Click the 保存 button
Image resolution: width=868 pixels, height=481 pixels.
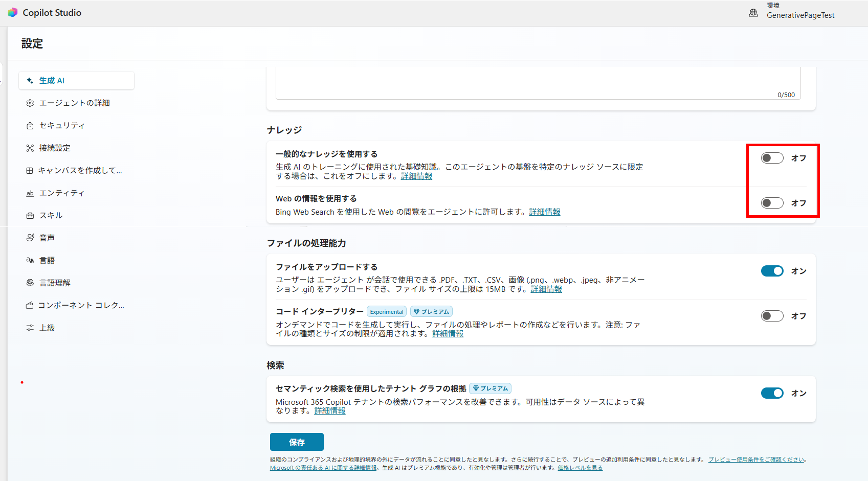(297, 442)
